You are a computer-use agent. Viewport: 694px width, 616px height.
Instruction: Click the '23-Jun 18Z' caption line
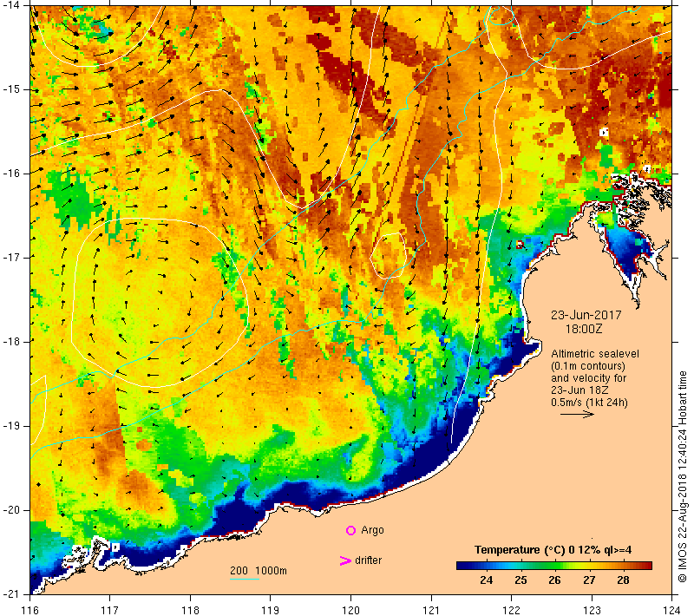click(579, 390)
